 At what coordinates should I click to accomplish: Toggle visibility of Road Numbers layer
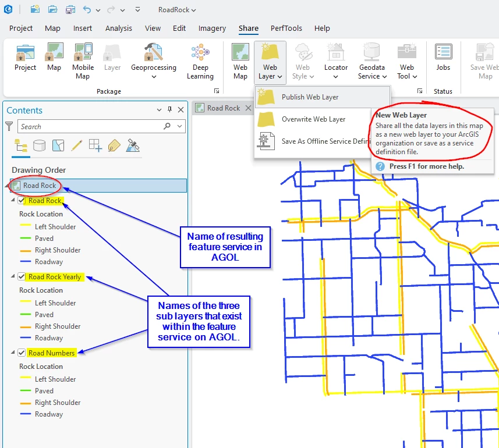click(x=22, y=353)
